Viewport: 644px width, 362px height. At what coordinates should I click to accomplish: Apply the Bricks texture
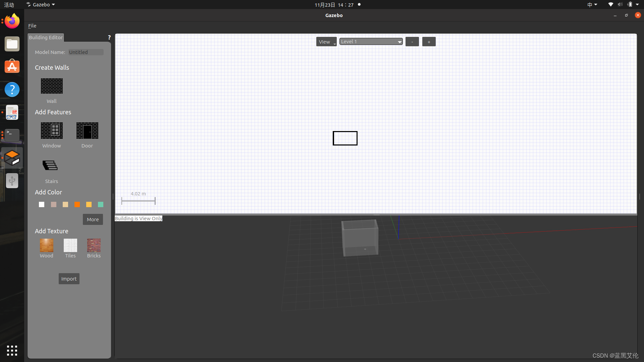pyautogui.click(x=94, y=245)
